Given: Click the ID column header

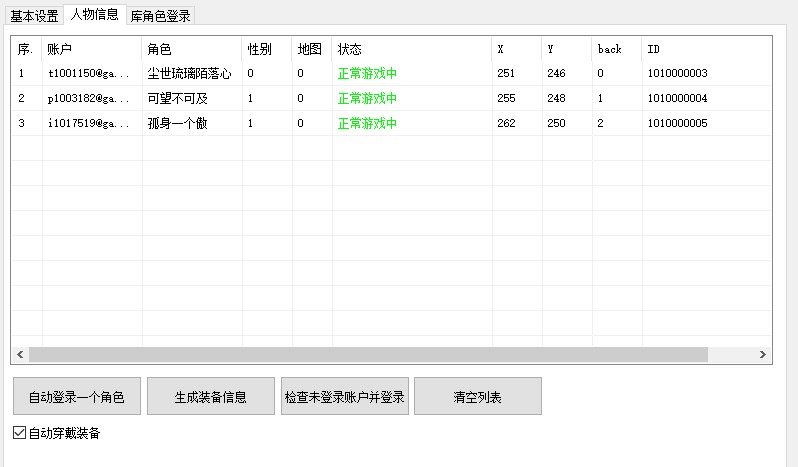Looking at the screenshot, I should 706,49.
